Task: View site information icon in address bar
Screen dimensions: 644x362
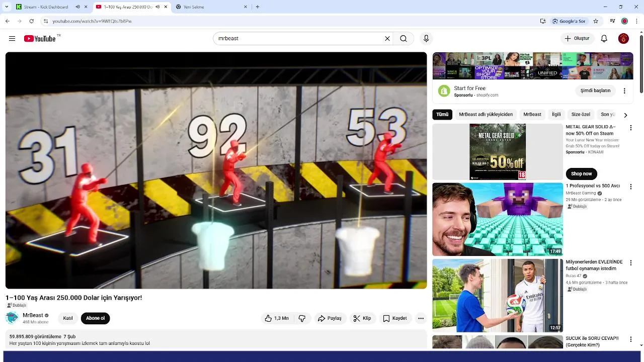Action: (46, 21)
